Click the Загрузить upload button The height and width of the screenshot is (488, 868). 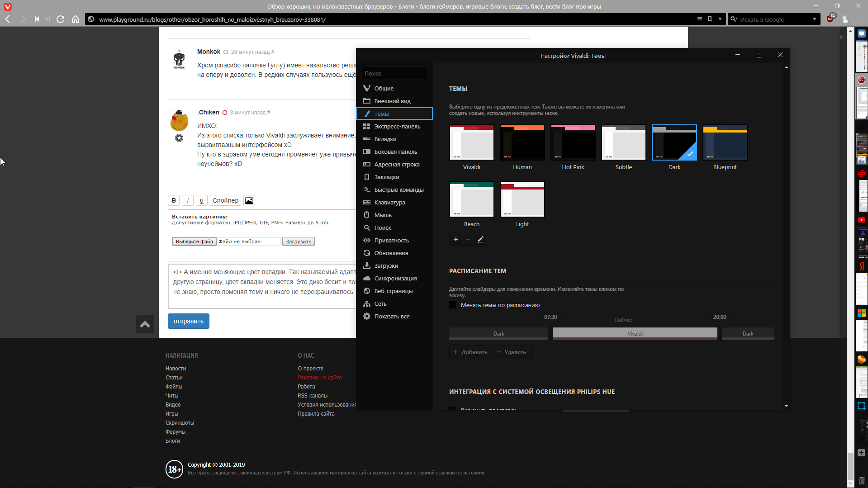point(299,242)
